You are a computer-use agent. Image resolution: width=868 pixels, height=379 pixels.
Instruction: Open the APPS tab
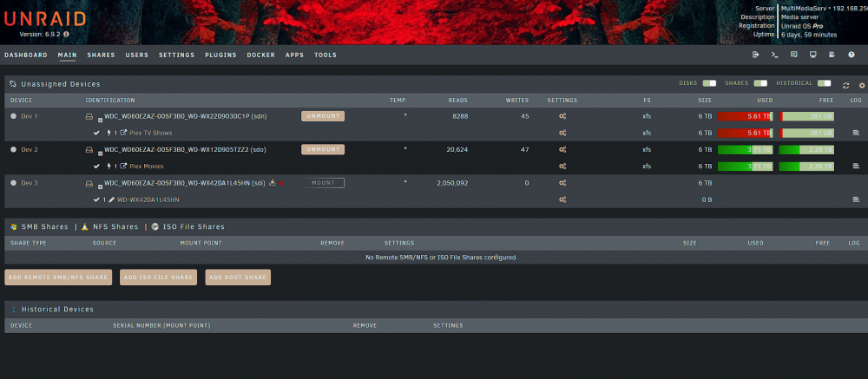tap(294, 56)
